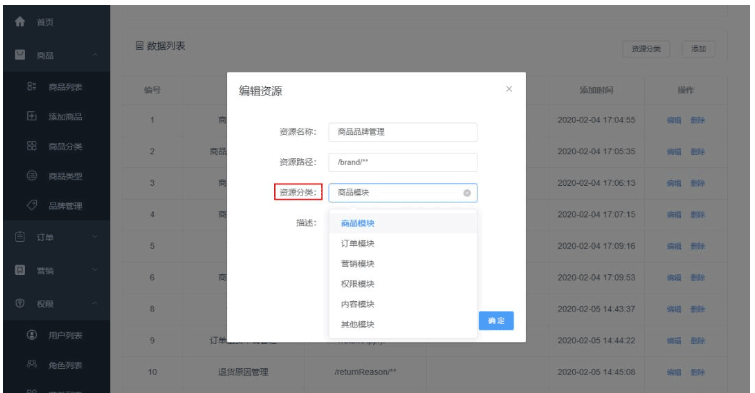Click the 退货原因管理 cell in row 10
The height and width of the screenshot is (393, 755).
point(243,372)
